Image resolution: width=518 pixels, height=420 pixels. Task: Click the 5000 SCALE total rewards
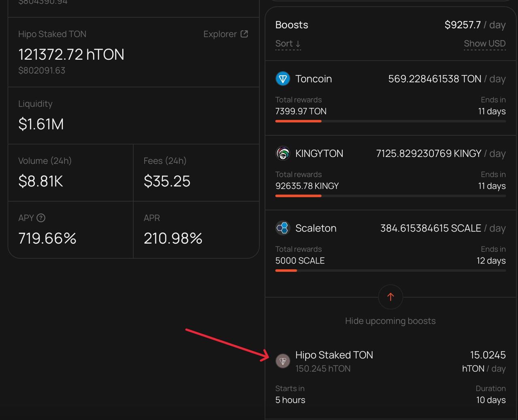[x=300, y=261]
